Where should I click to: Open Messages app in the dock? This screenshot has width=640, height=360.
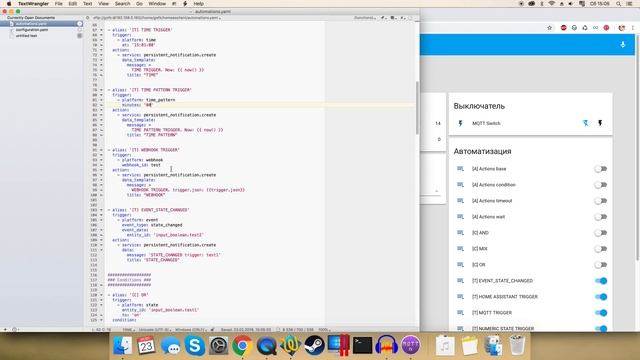pos(171,346)
